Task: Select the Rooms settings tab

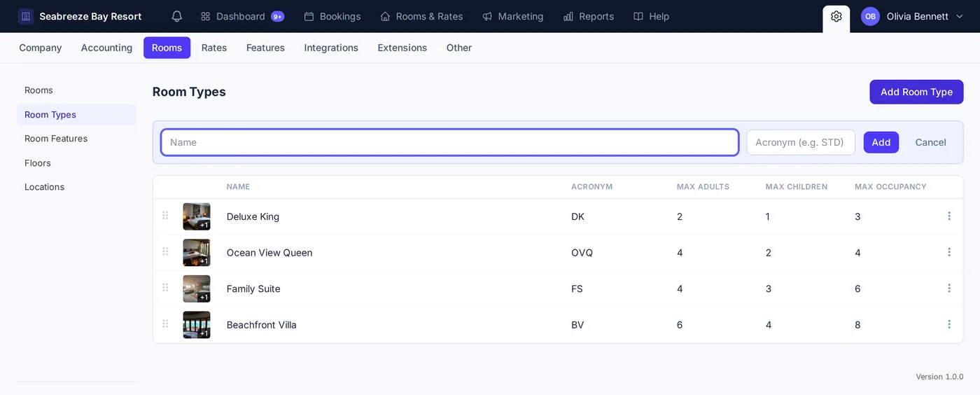Action: point(167,48)
